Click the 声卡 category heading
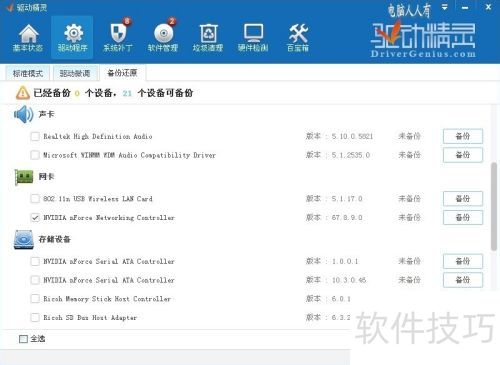Screen dimensions: 500x365 46,114
